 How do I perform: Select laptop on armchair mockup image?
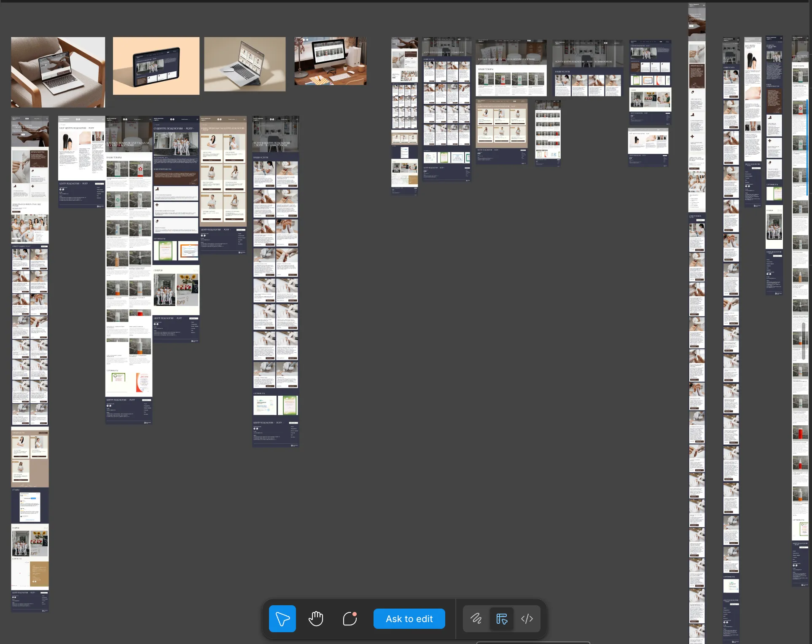(58, 72)
